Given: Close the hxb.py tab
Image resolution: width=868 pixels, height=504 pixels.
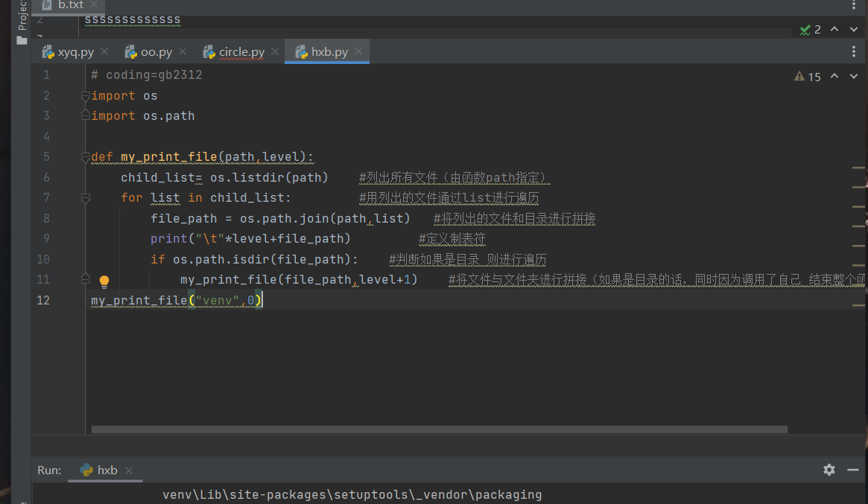Looking at the screenshot, I should (x=358, y=51).
